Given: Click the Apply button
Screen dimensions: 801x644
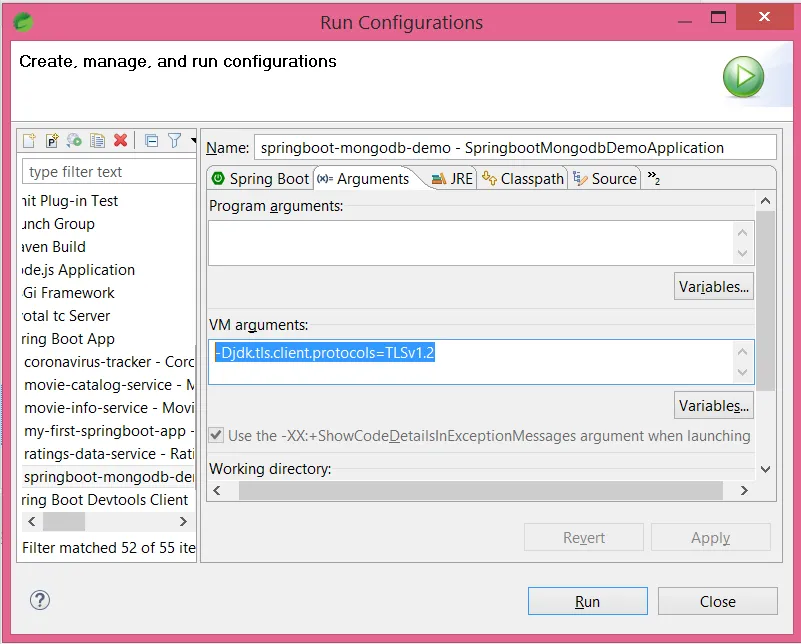Looking at the screenshot, I should click(x=711, y=537).
